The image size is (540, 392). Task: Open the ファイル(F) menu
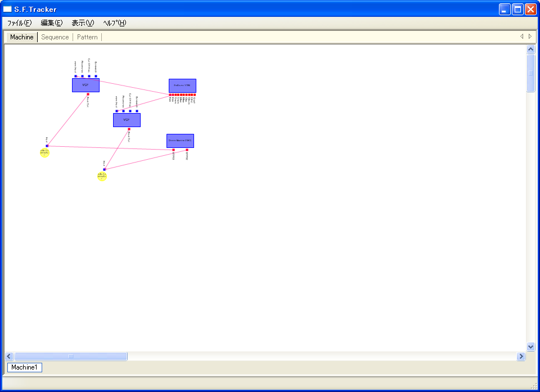point(19,23)
